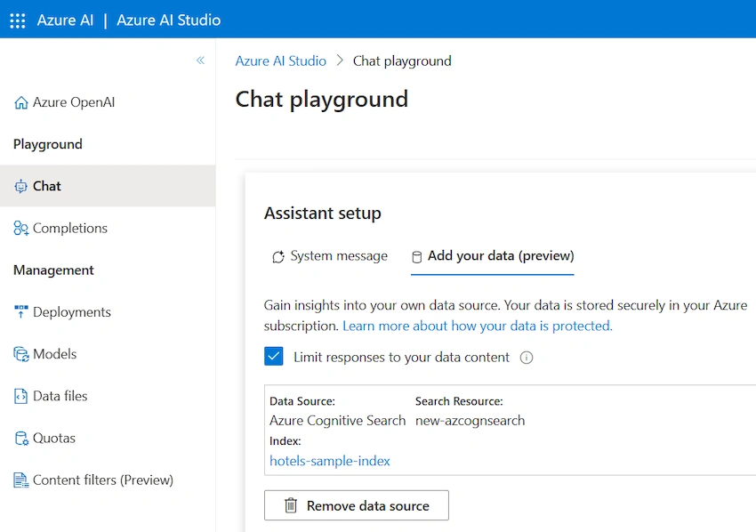Open Azure OpenAI in the sidebar
This screenshot has width=756, height=532.
(x=108, y=102)
